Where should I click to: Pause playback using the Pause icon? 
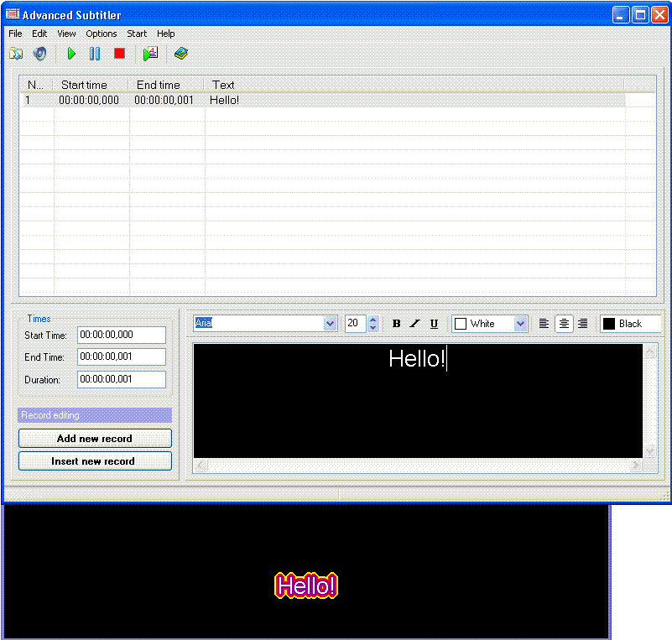point(93,53)
